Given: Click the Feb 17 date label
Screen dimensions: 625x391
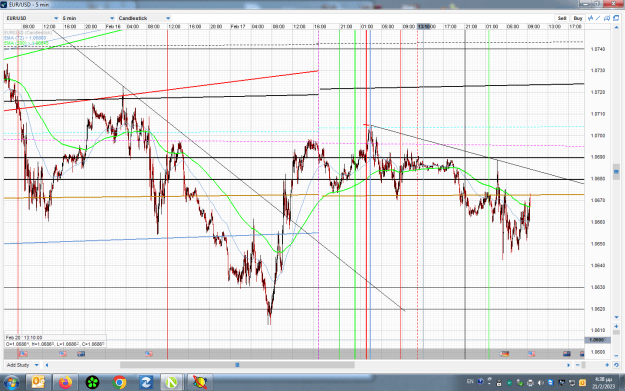Looking at the screenshot, I should tap(238, 26).
